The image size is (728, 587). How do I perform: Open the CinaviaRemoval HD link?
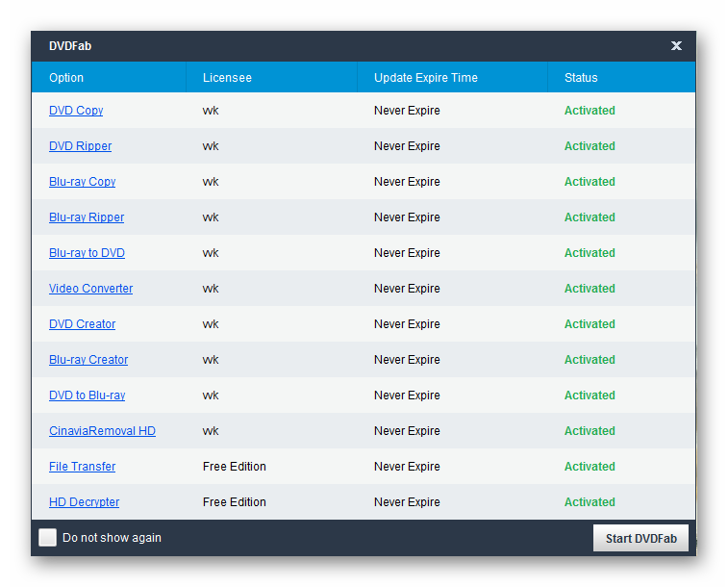[x=102, y=431]
